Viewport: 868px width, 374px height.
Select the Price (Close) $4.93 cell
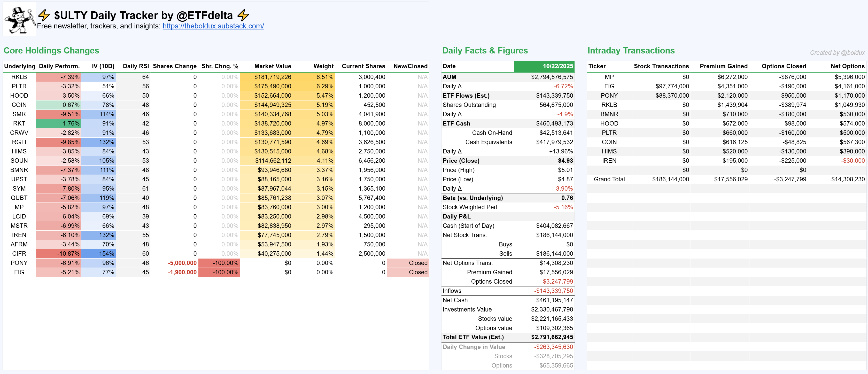pyautogui.click(x=565, y=161)
